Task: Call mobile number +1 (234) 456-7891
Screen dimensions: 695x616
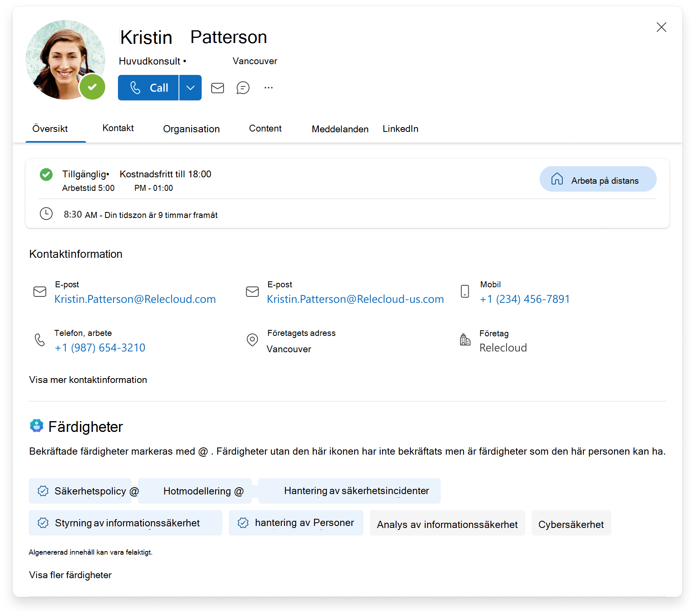Action: tap(525, 299)
